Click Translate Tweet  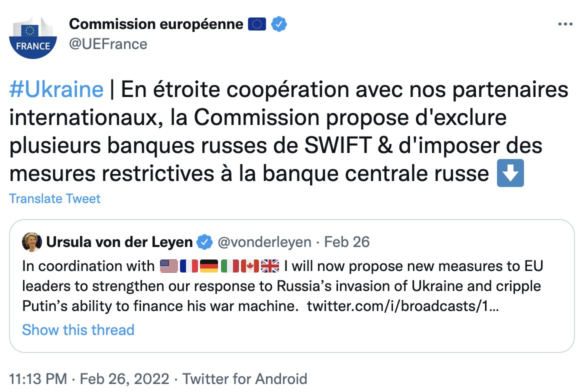coord(54,198)
